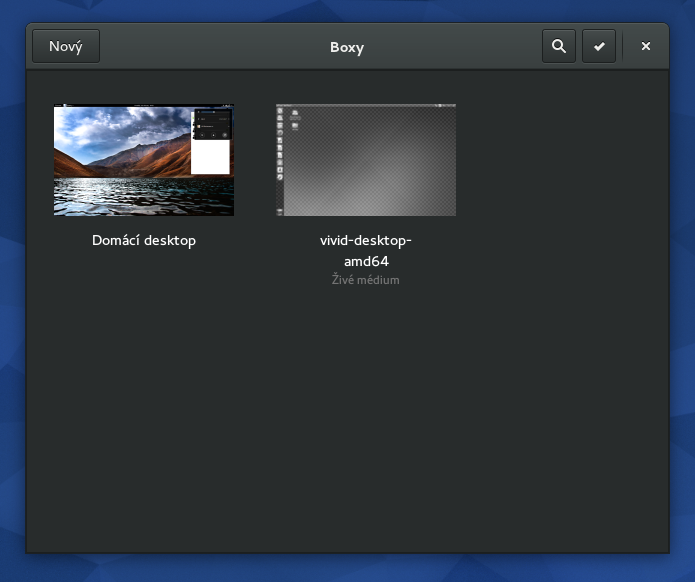
Task: Click the Boxy title in the header bar
Action: [x=347, y=47]
